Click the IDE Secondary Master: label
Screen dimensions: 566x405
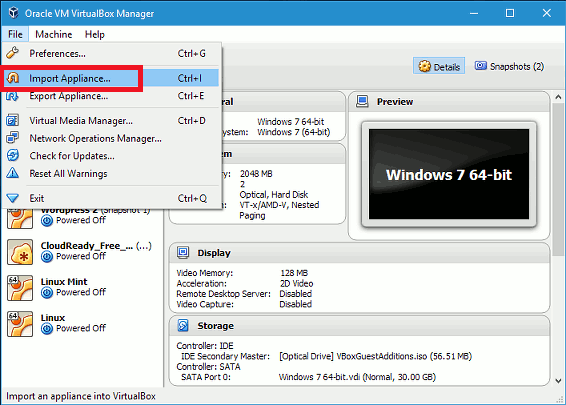coord(225,356)
